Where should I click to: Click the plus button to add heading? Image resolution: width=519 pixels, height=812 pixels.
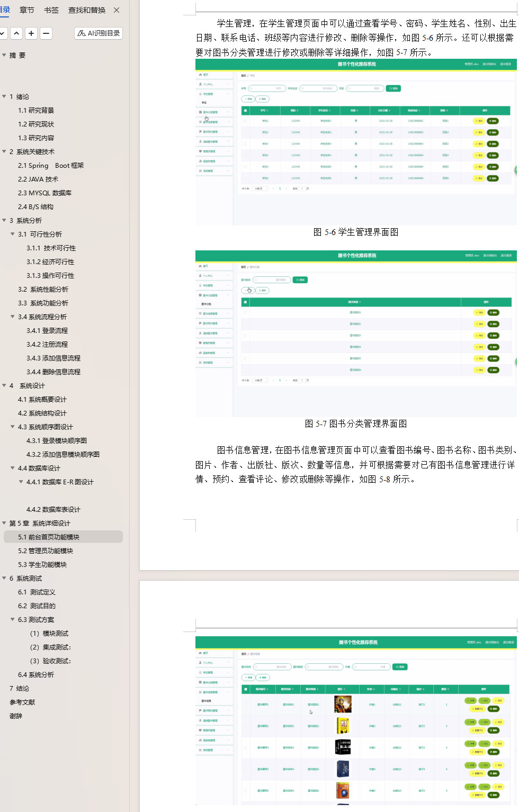[x=31, y=33]
